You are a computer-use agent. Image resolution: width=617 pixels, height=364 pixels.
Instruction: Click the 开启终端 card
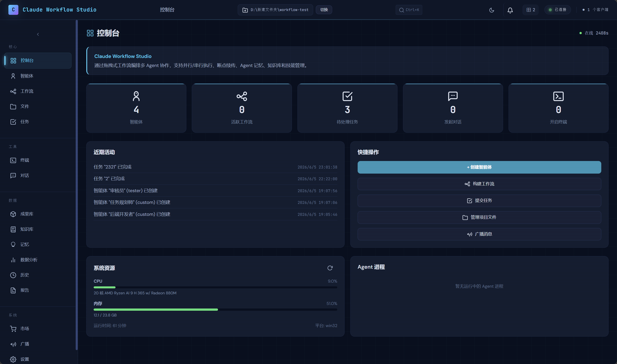point(558,108)
